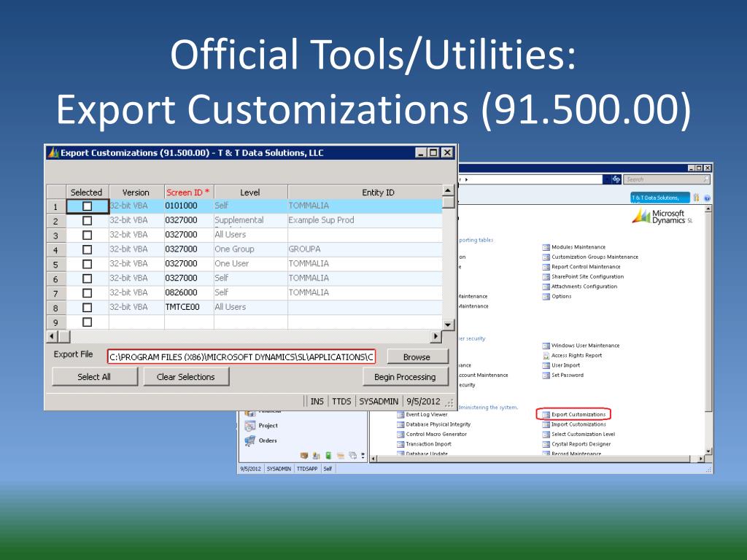Click the grid's horizontal scroll left arrow

(52, 337)
